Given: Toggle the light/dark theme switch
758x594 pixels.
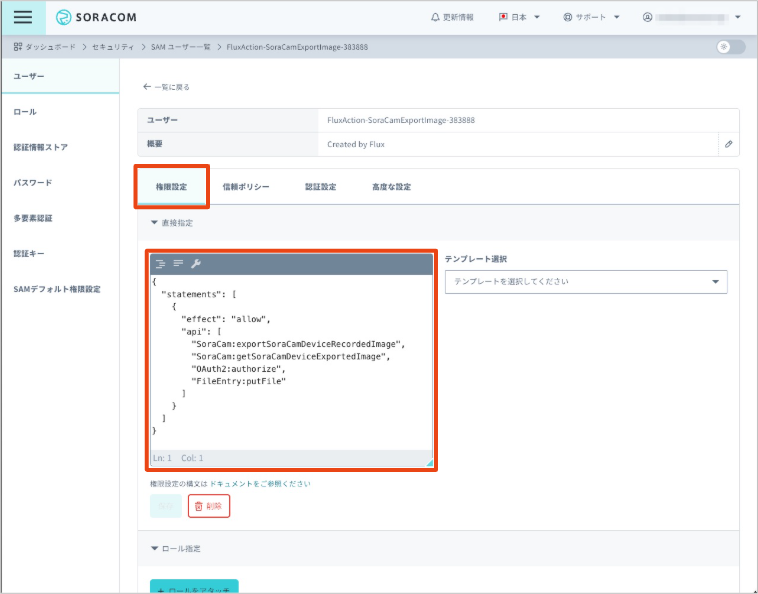Looking at the screenshot, I should coord(730,47).
